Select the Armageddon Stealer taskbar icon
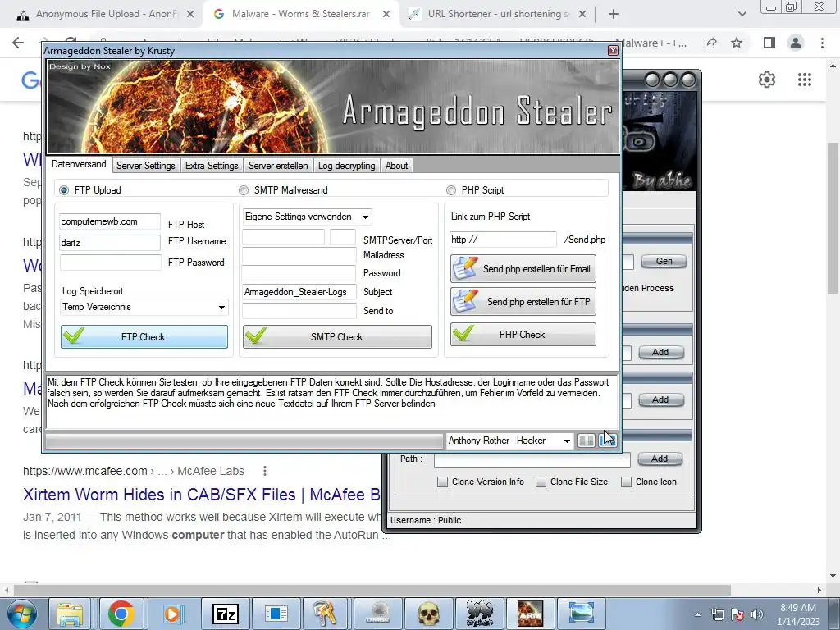 click(x=530, y=614)
